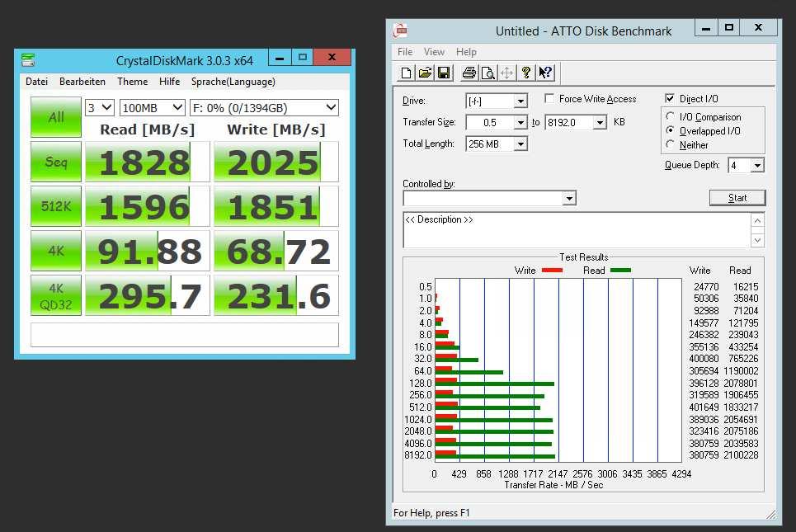Viewport: 796px width, 532px height.
Task: Click ATTO Disk Benchmark title bar app icon
Action: pyautogui.click(x=401, y=31)
